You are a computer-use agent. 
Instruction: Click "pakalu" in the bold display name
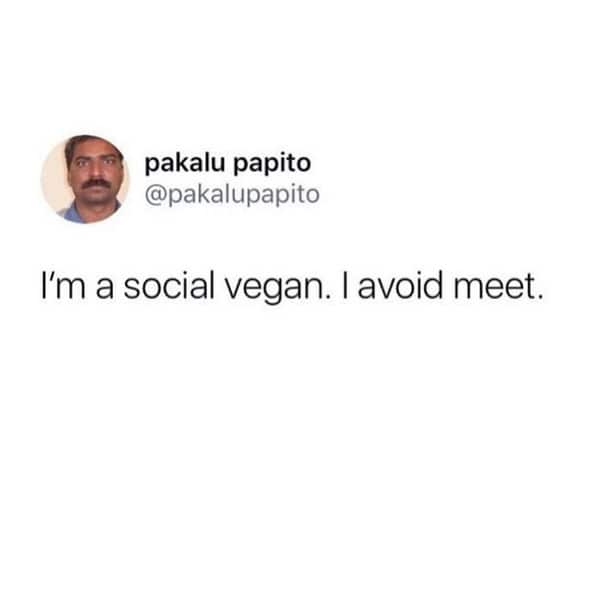pos(185,164)
